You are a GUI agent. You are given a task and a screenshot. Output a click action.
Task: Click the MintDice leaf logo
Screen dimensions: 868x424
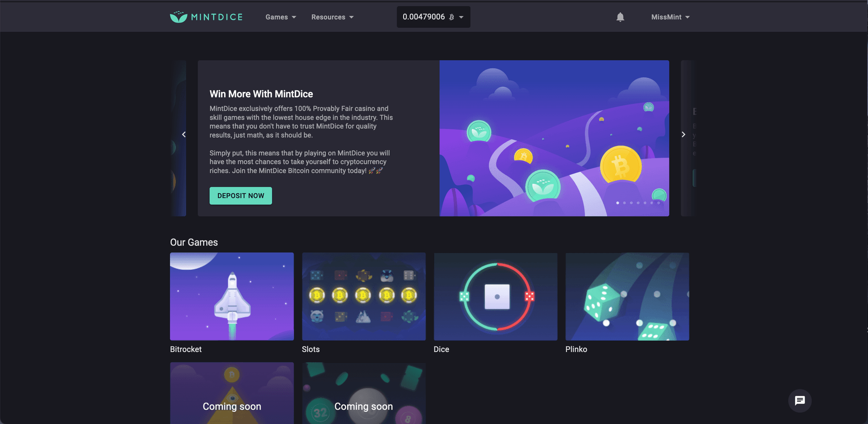(x=179, y=17)
